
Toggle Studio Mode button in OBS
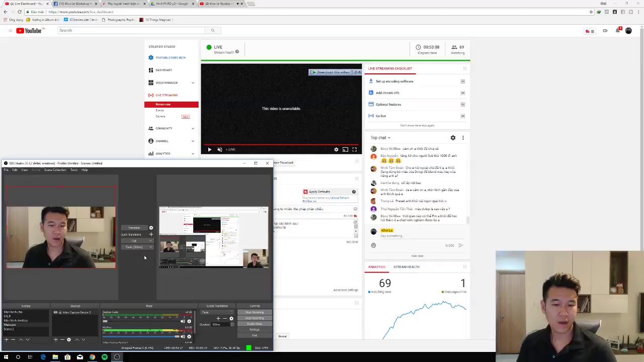(255, 324)
